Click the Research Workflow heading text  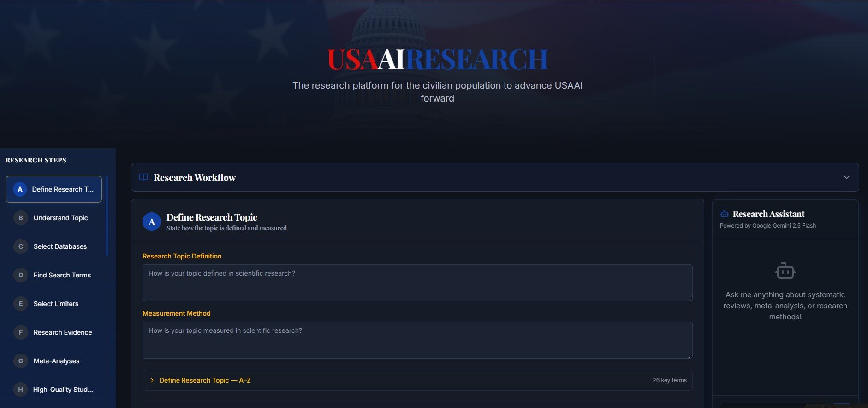click(x=195, y=178)
